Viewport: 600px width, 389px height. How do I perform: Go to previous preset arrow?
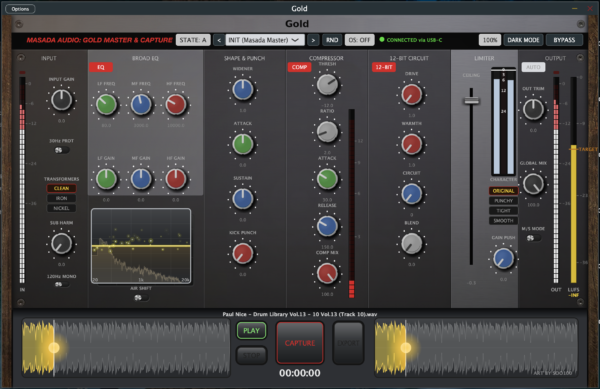(219, 40)
